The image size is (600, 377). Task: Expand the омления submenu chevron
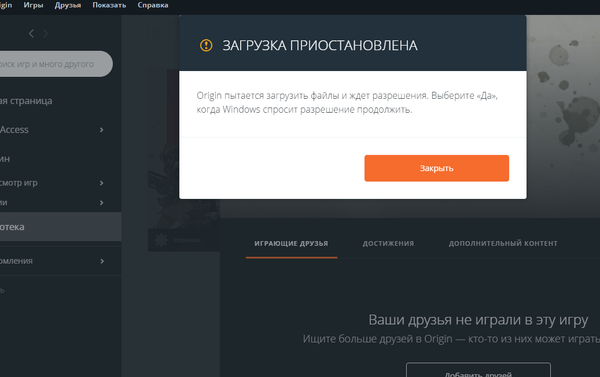coord(102,261)
